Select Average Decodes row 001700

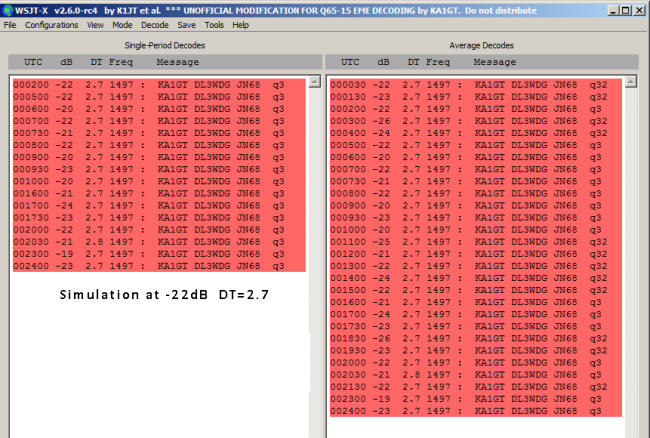476,314
